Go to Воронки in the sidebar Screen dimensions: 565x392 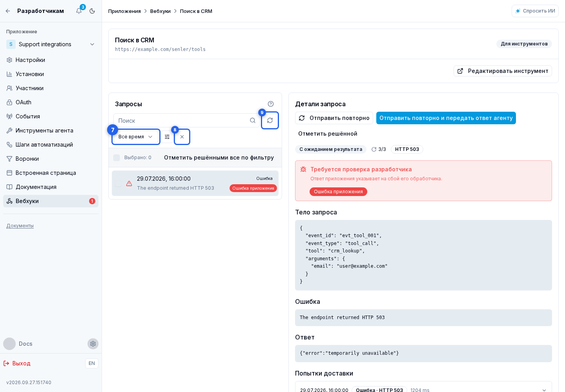(51, 159)
